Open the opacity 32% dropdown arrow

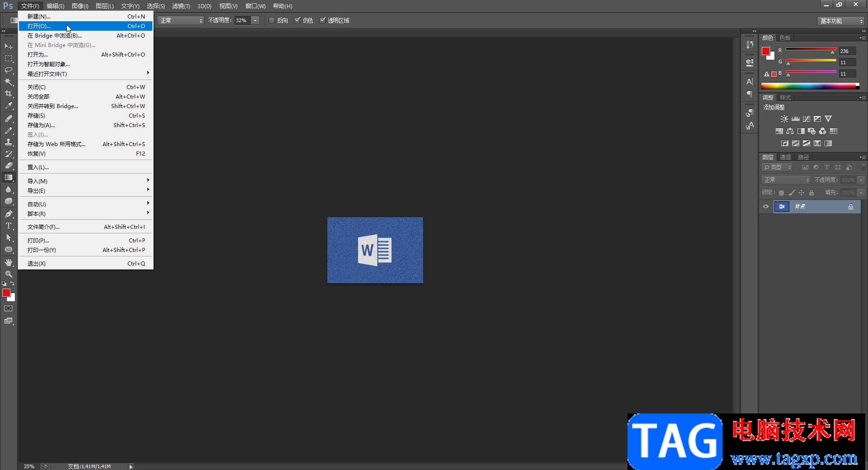coord(255,20)
